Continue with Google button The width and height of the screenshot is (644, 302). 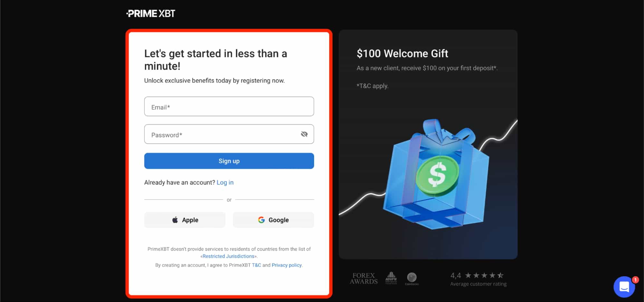click(274, 220)
